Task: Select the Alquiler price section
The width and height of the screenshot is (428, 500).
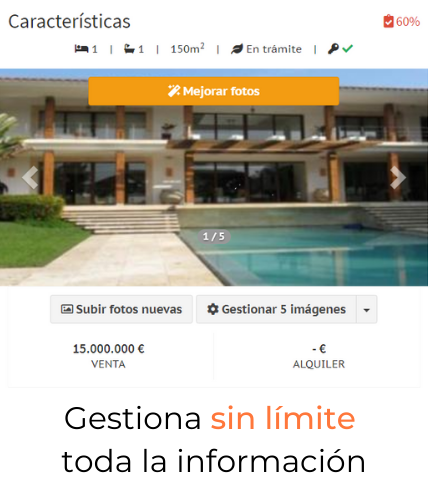Action: 319,356
